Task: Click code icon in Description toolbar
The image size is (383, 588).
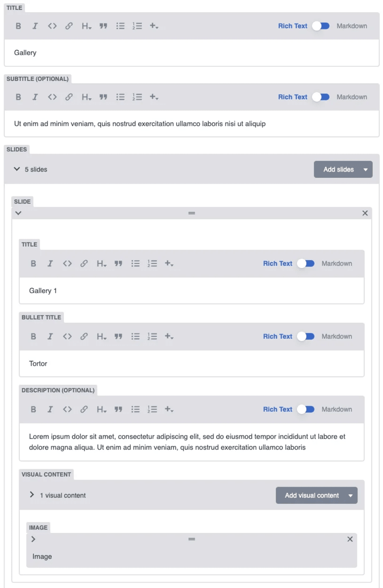Action: 67,409
